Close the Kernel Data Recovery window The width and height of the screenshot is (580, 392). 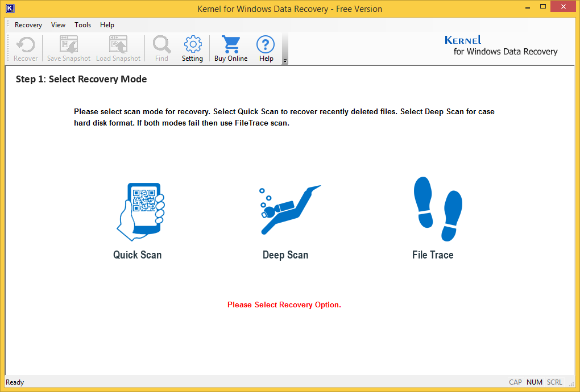tap(564, 7)
